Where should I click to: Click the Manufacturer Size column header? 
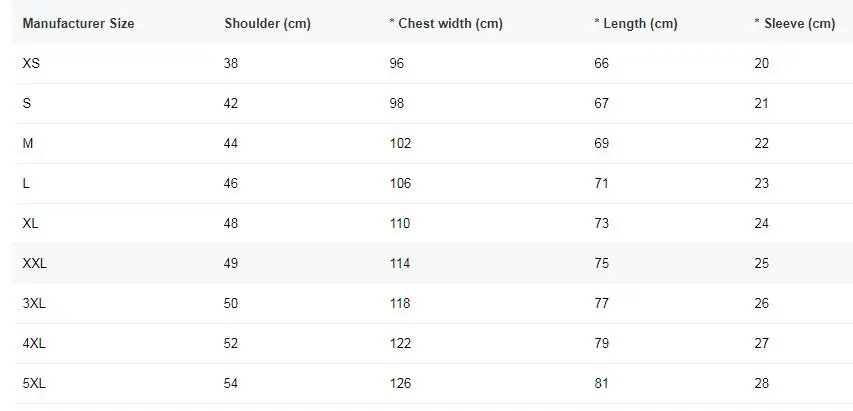pos(78,23)
